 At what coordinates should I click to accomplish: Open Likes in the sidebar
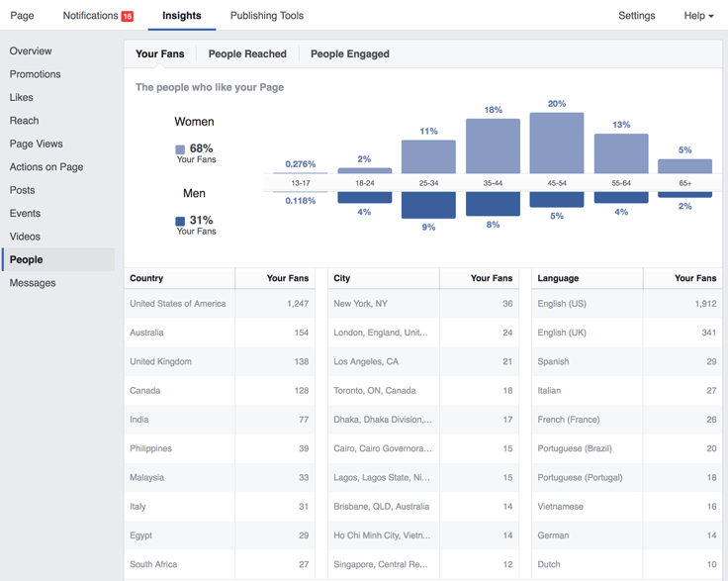point(22,98)
